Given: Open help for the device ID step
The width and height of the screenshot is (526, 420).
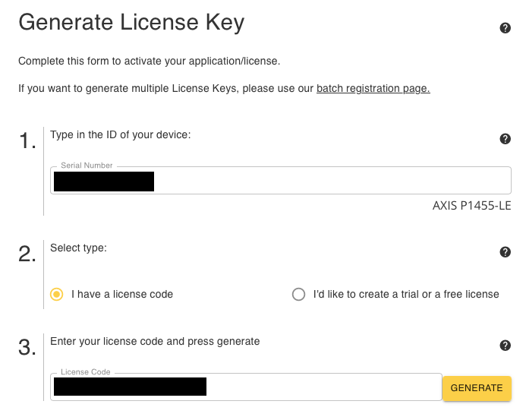Looking at the screenshot, I should point(505,139).
